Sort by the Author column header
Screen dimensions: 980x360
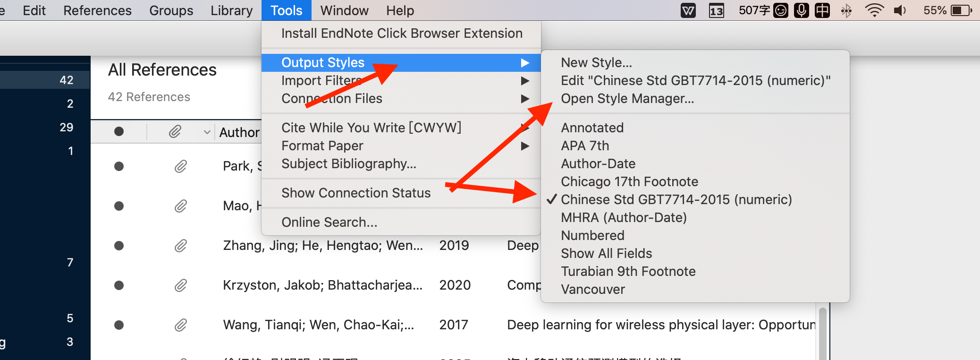click(239, 132)
